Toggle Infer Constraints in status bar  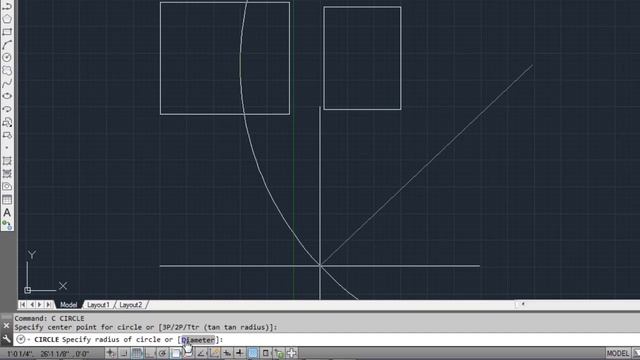tap(111, 353)
